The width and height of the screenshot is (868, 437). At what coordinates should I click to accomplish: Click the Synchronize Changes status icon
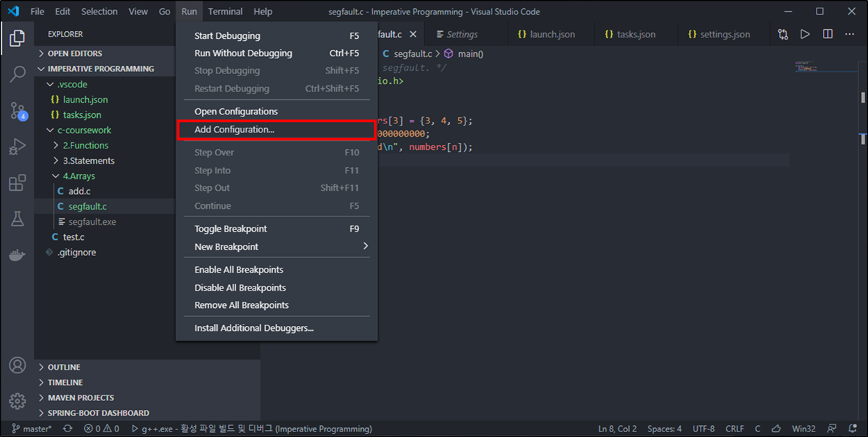(67, 429)
